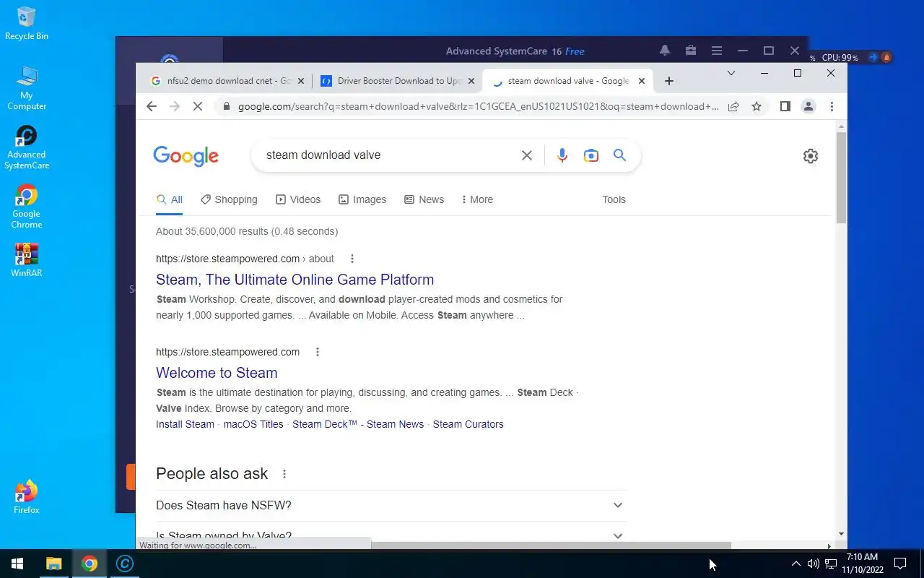This screenshot has width=924, height=578.
Task: Select the Advanced SystemCare desktop shortcut
Action: click(x=27, y=147)
